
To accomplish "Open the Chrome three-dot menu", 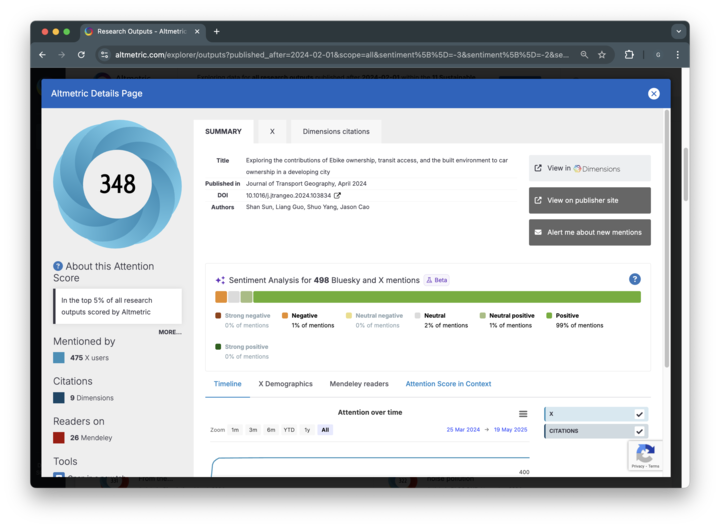I will (x=677, y=55).
